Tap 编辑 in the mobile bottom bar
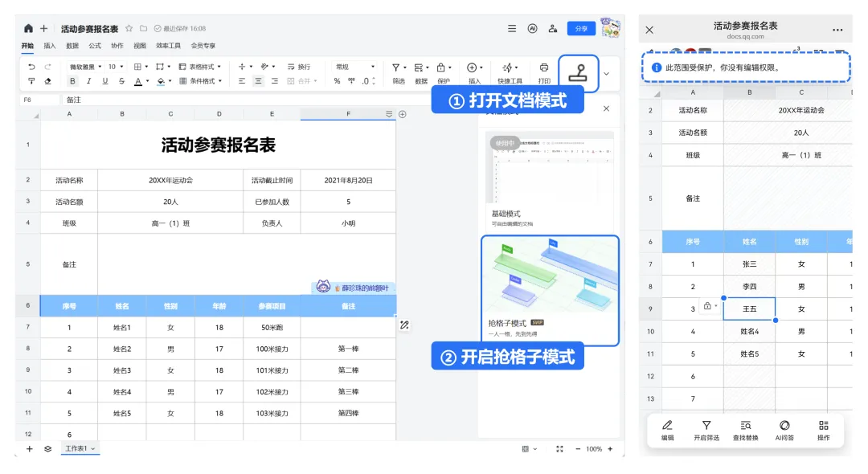This screenshot has width=868, height=474. (668, 431)
